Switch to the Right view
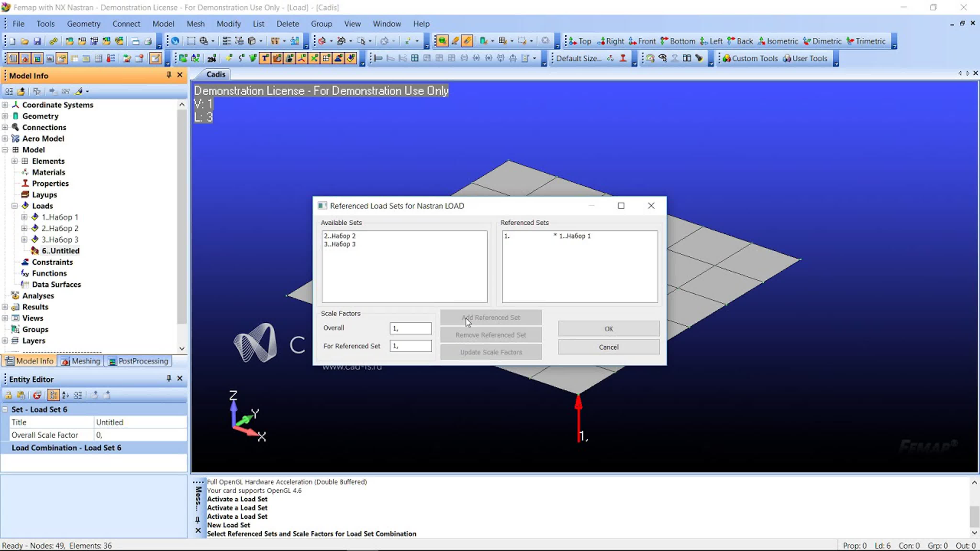Screen dimensions: 980x551 click(x=610, y=41)
